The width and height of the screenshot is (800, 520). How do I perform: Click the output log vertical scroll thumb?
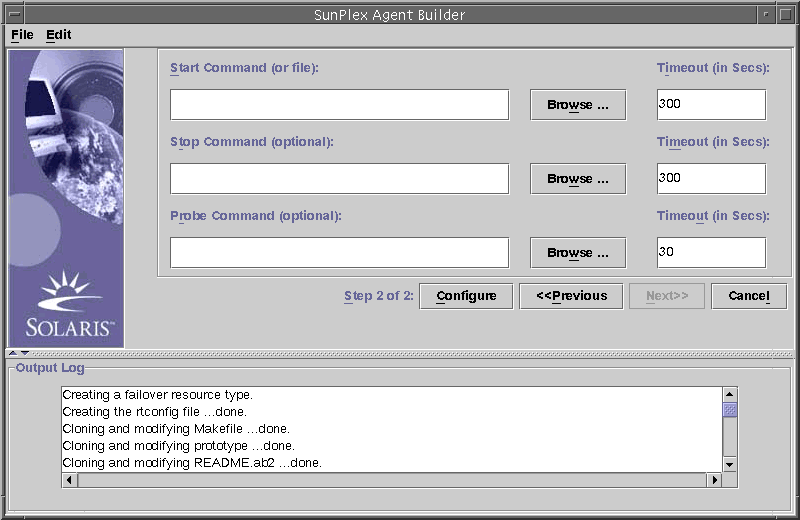pyautogui.click(x=730, y=409)
